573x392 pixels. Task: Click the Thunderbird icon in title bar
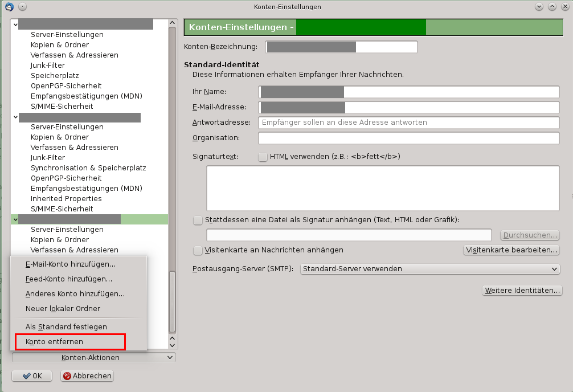(9, 7)
